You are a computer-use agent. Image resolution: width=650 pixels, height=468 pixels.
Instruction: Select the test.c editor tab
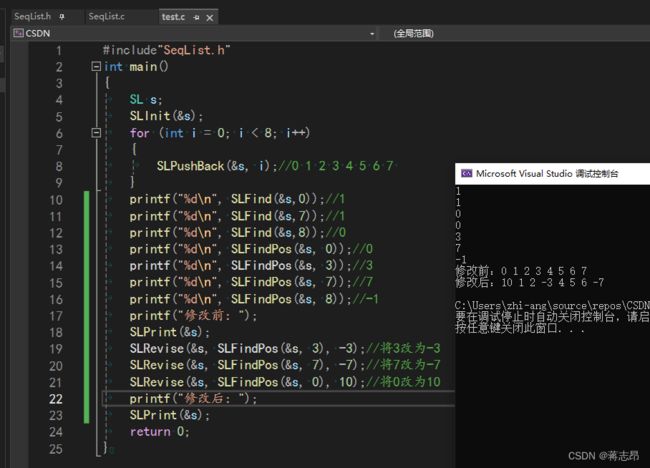(x=173, y=17)
